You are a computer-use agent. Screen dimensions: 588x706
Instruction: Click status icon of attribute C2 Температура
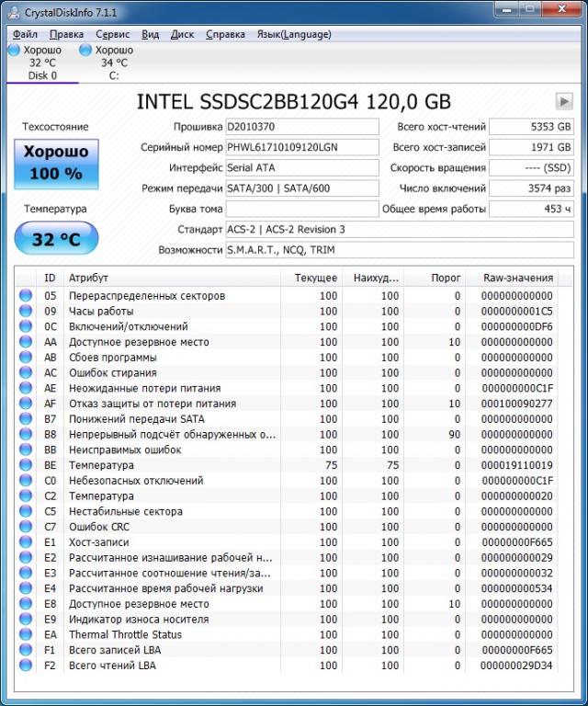point(26,495)
